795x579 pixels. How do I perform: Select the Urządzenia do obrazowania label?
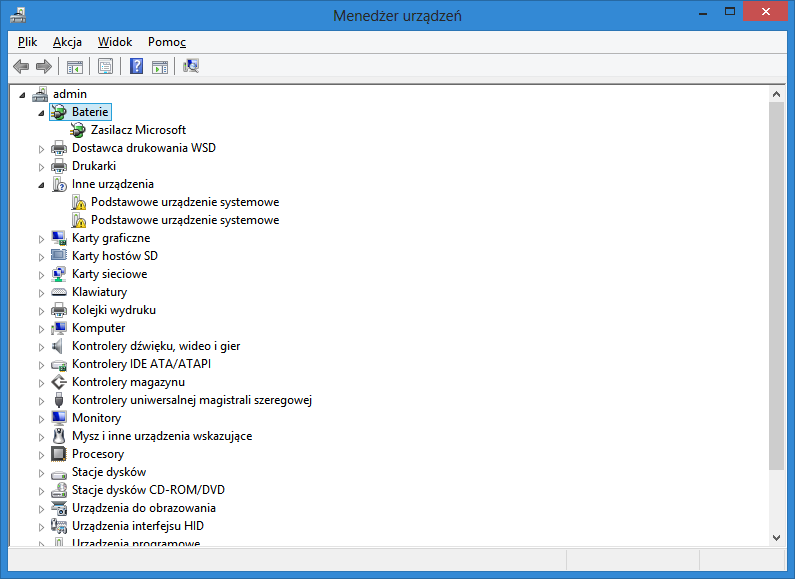click(x=144, y=508)
